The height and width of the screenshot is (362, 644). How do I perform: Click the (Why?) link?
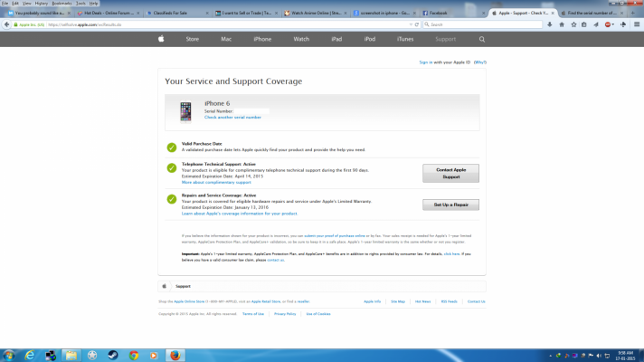tap(479, 62)
